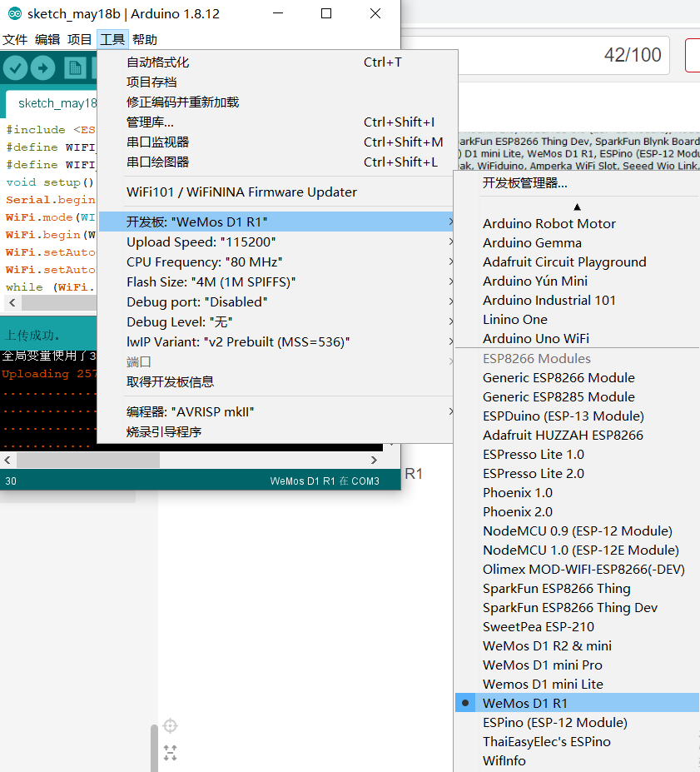Expand the Debug port "Disabled" submenu
The image size is (700, 772).
276,301
